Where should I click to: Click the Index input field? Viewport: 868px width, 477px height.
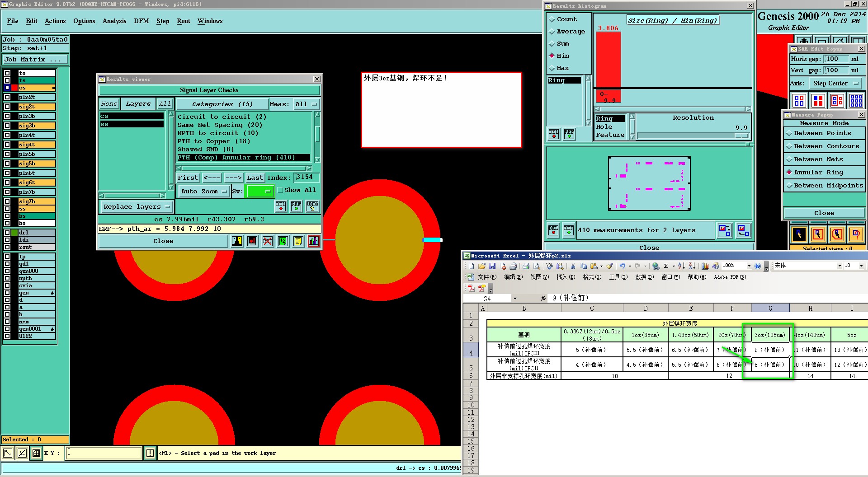click(x=307, y=178)
